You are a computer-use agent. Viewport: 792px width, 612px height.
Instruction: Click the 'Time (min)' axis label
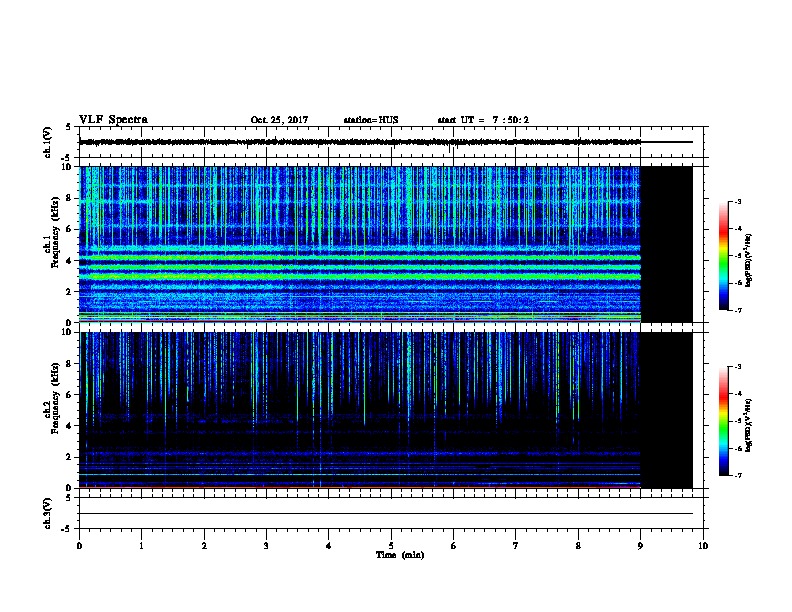[x=400, y=554]
